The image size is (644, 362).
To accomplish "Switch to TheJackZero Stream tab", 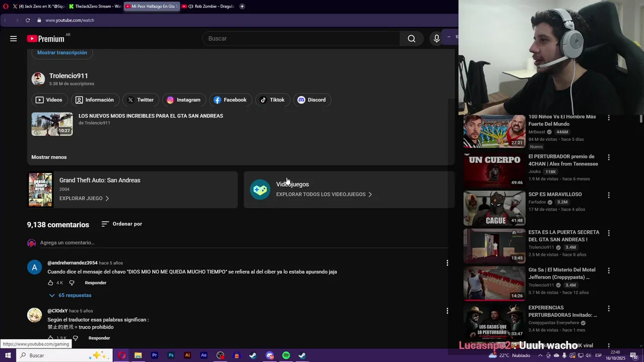I will coord(95,6).
